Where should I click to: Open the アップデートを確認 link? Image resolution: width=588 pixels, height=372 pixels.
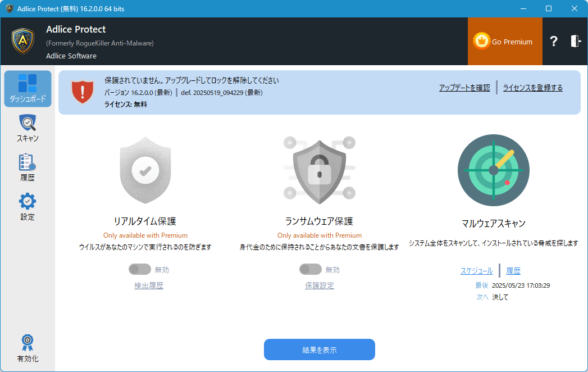click(x=464, y=88)
